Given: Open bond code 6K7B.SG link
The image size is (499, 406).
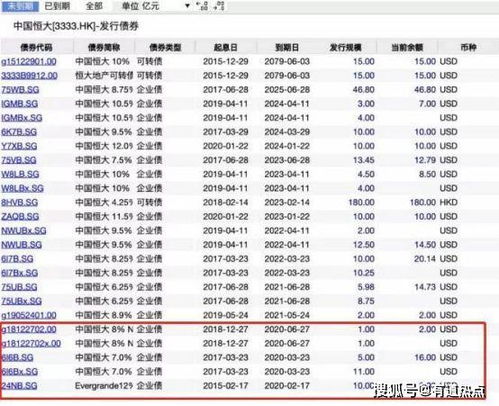Looking at the screenshot, I should [x=19, y=132].
